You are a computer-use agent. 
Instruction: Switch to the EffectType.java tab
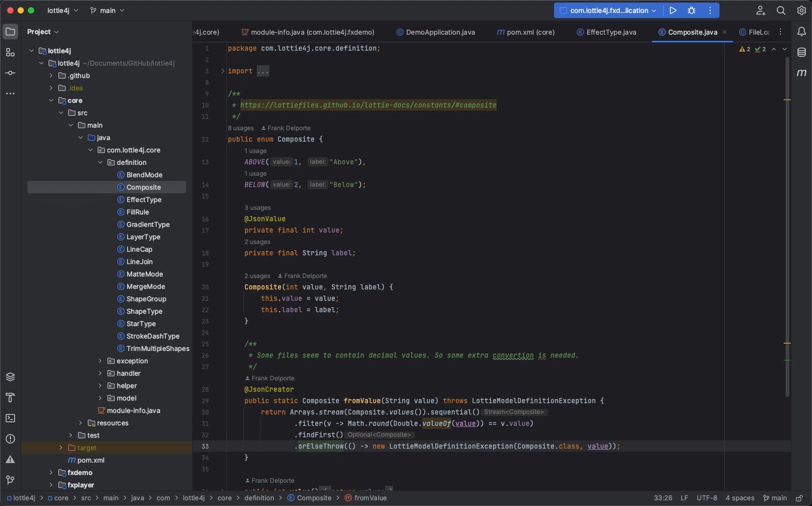tap(606, 32)
